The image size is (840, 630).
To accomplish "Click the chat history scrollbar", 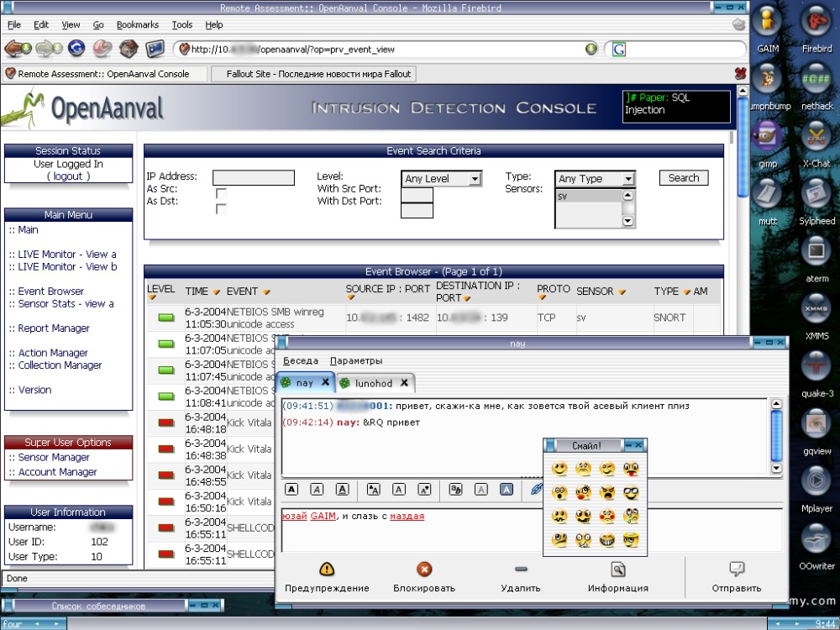I will 776,435.
